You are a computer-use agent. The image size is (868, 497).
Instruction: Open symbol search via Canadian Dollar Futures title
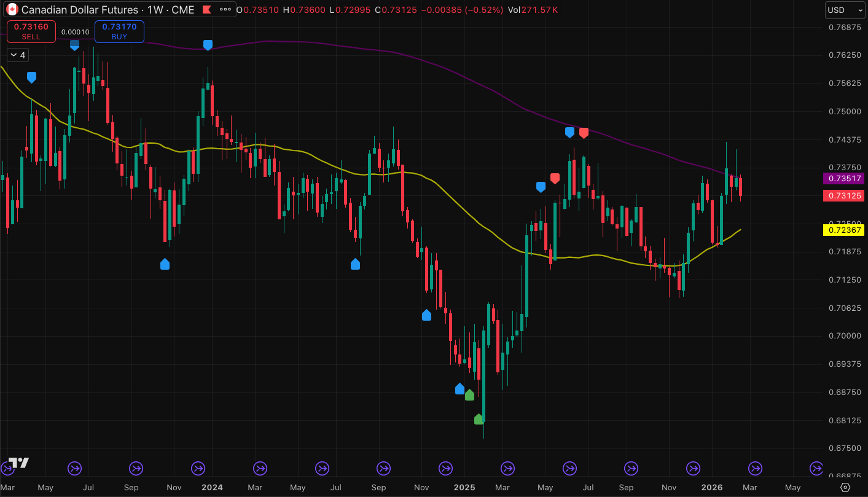pos(108,10)
